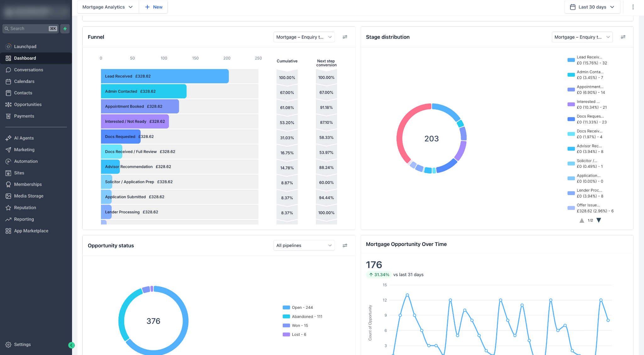This screenshot has width=644, height=355.
Task: Open the three-dot more options menu
Action: point(633,7)
